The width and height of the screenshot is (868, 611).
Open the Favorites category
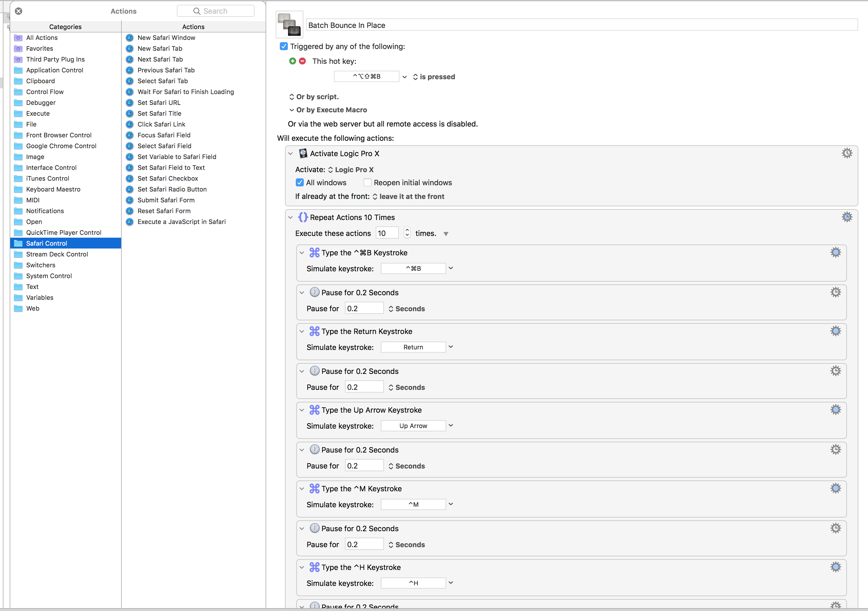point(66,48)
